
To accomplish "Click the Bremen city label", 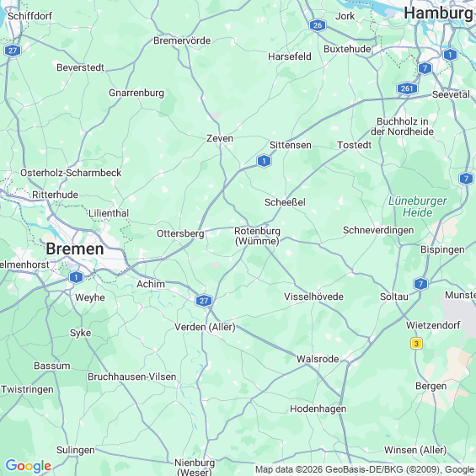I will pos(75,249).
